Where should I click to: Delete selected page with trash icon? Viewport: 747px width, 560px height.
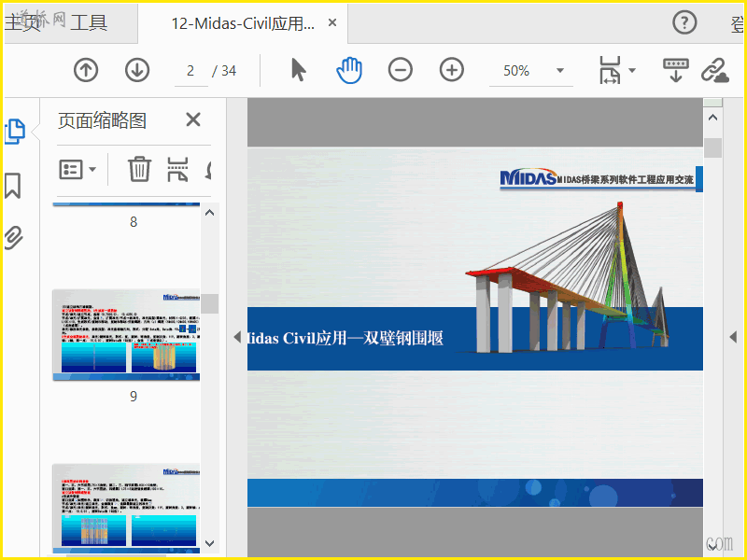(x=139, y=169)
